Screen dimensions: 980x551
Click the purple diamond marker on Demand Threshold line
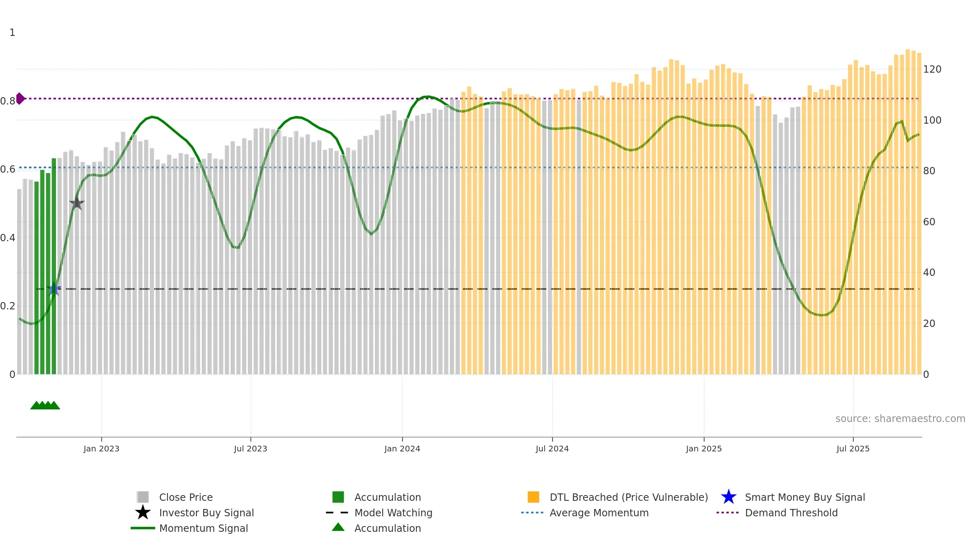click(x=20, y=98)
